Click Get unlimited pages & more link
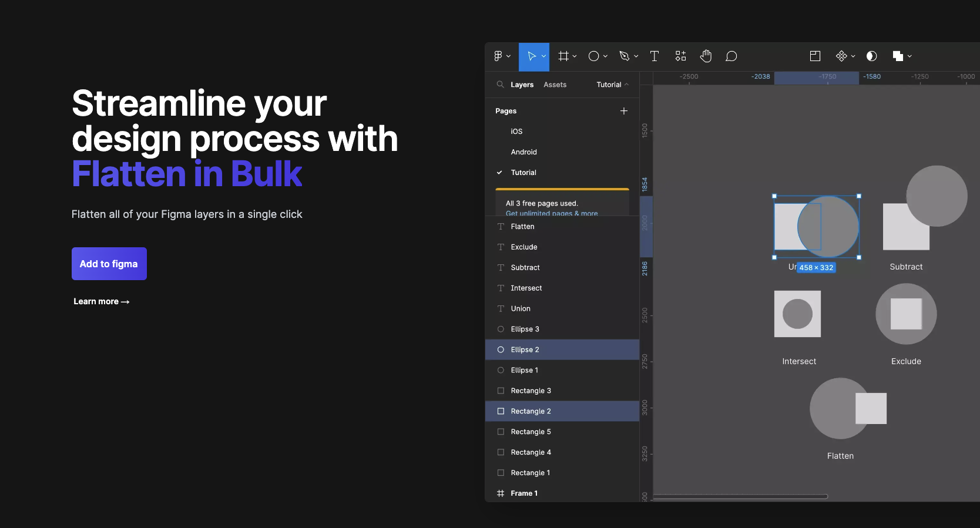Screen dimensions: 980x528 pyautogui.click(x=552, y=213)
